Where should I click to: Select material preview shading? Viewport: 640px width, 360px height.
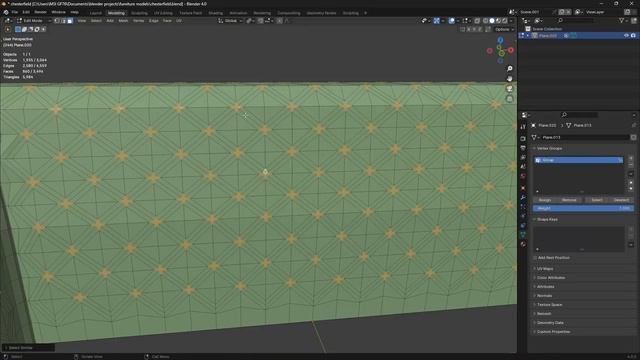498,20
